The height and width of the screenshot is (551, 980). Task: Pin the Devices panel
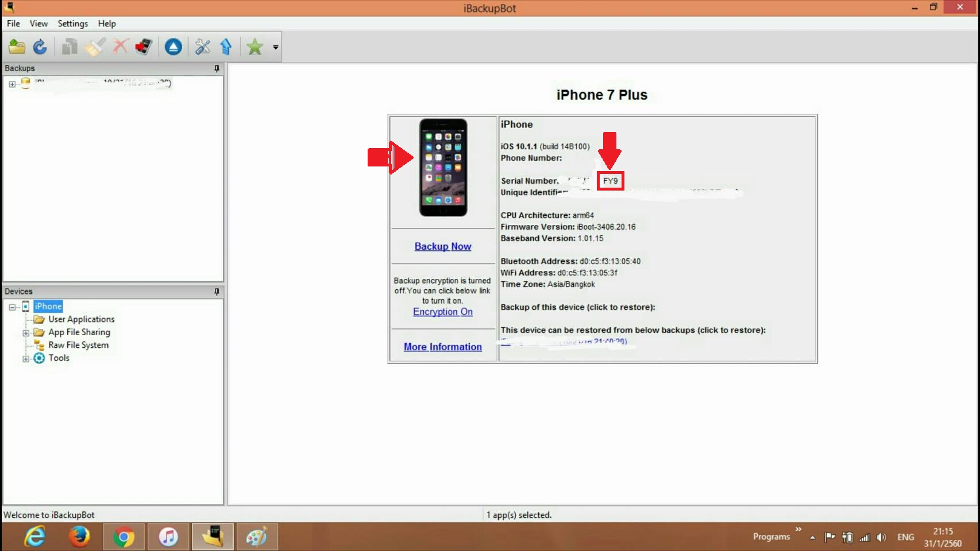[217, 292]
